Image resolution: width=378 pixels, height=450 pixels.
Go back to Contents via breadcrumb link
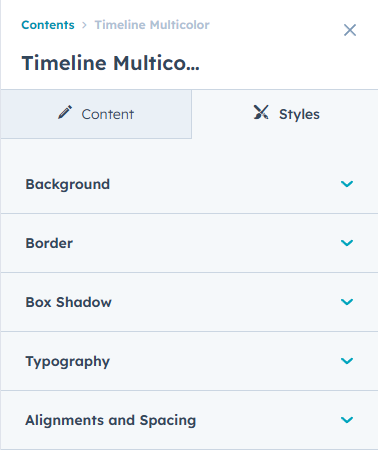coord(48,25)
